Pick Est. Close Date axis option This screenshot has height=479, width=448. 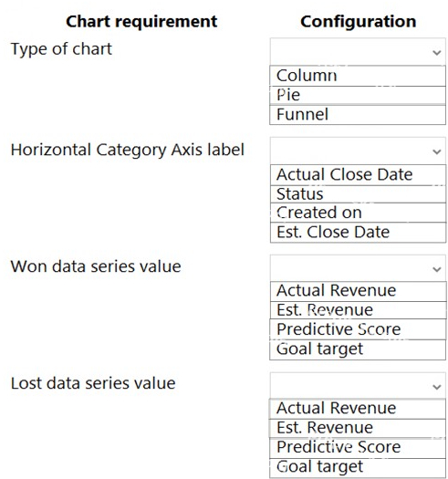pyautogui.click(x=358, y=233)
